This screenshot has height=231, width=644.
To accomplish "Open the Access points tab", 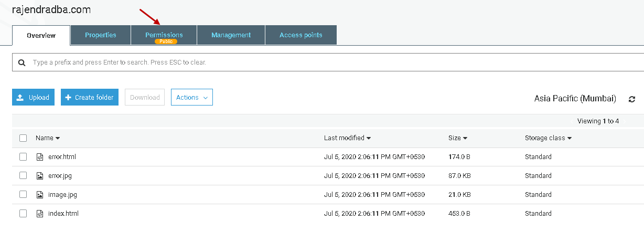I will click(x=300, y=35).
